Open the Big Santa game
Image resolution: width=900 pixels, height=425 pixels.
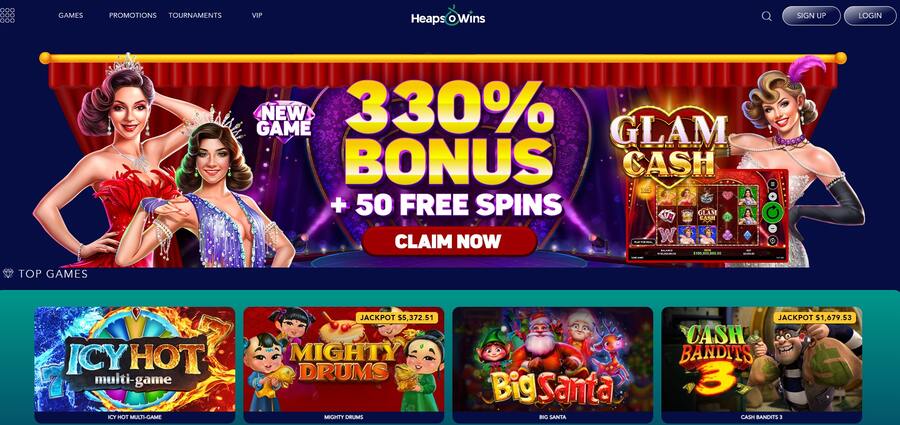tap(553, 365)
